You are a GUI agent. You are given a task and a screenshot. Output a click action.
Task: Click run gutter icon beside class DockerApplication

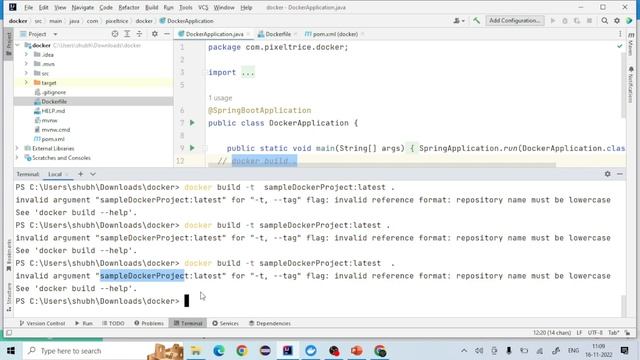coord(192,122)
